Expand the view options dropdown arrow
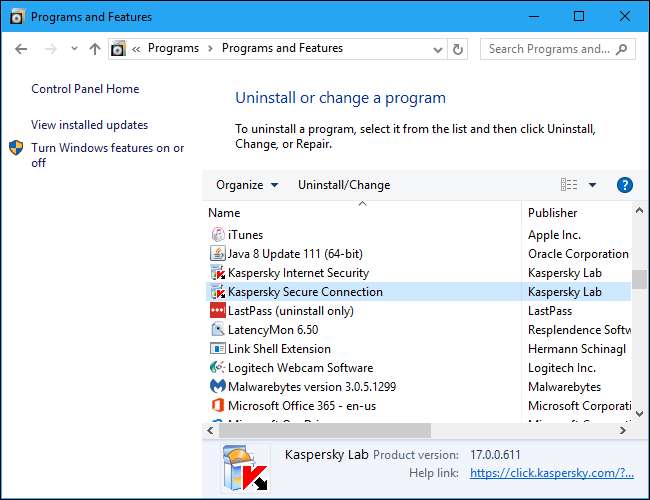650x500 pixels. (592, 185)
